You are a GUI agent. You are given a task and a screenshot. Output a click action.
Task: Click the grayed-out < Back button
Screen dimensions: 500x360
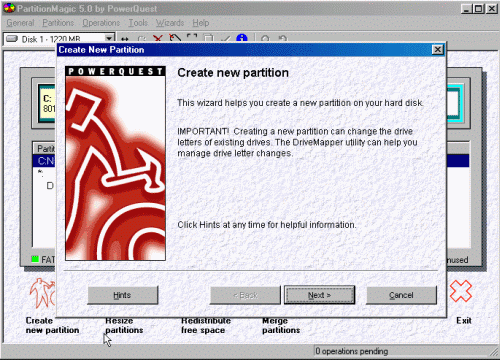245,295
